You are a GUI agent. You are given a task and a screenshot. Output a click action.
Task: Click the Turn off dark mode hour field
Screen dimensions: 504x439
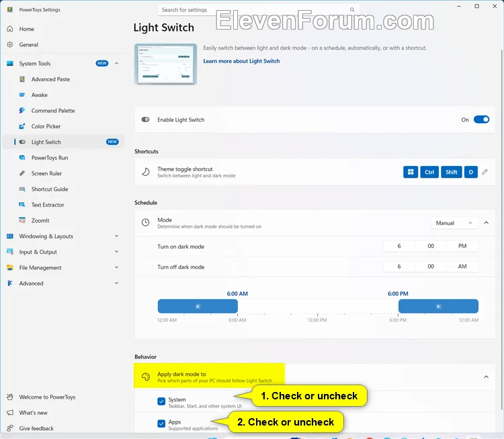[x=399, y=266]
